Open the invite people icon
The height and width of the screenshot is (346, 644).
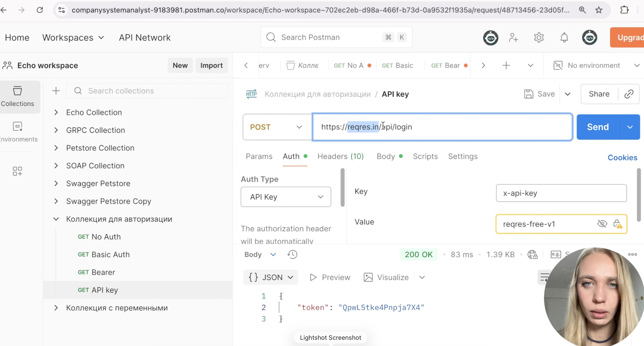click(x=513, y=38)
